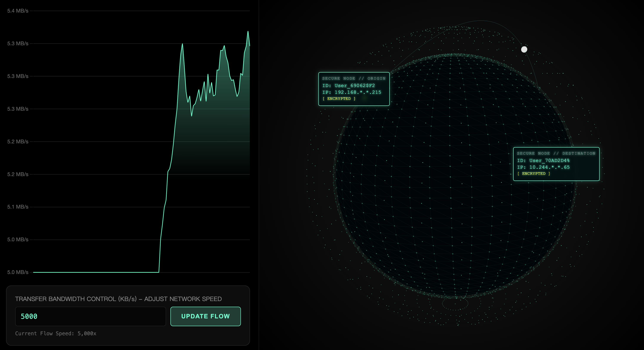Image resolution: width=644 pixels, height=350 pixels.
Task: Click the center of the wireframe globe
Action: [455, 176]
